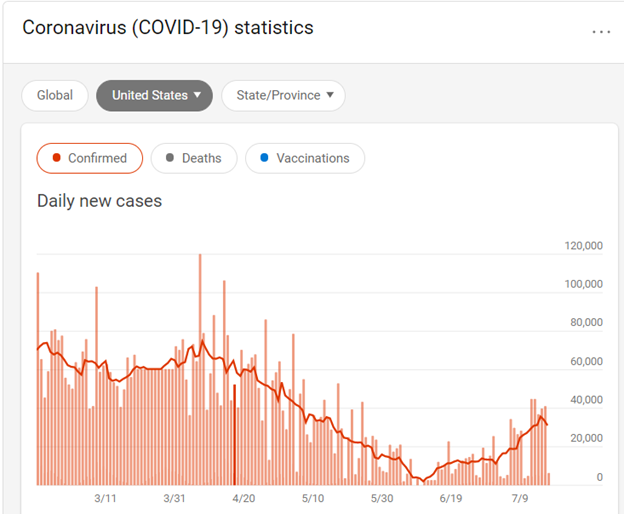Click the 120,000 y-axis label
624x514 pixels.
click(583, 246)
